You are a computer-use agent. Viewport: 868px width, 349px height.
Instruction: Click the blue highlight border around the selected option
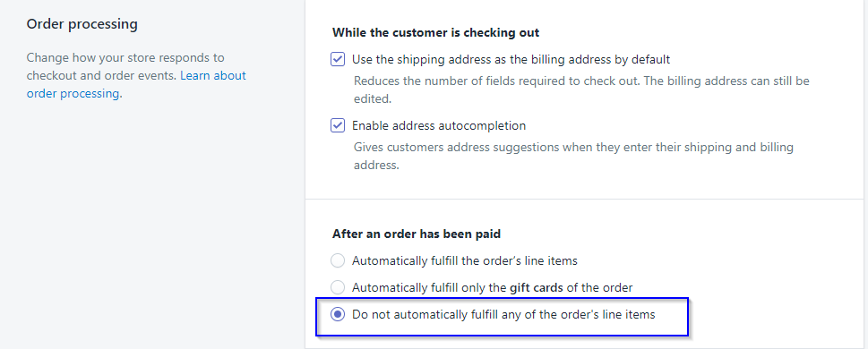[502, 299]
